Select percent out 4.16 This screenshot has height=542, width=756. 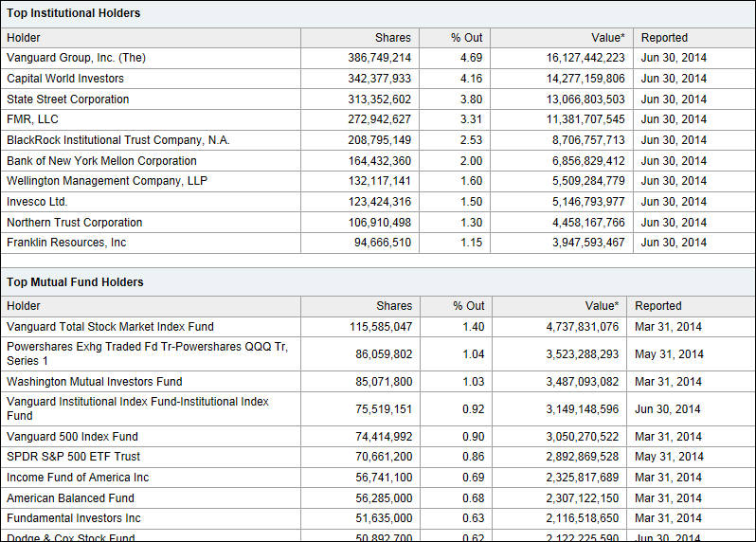[471, 79]
